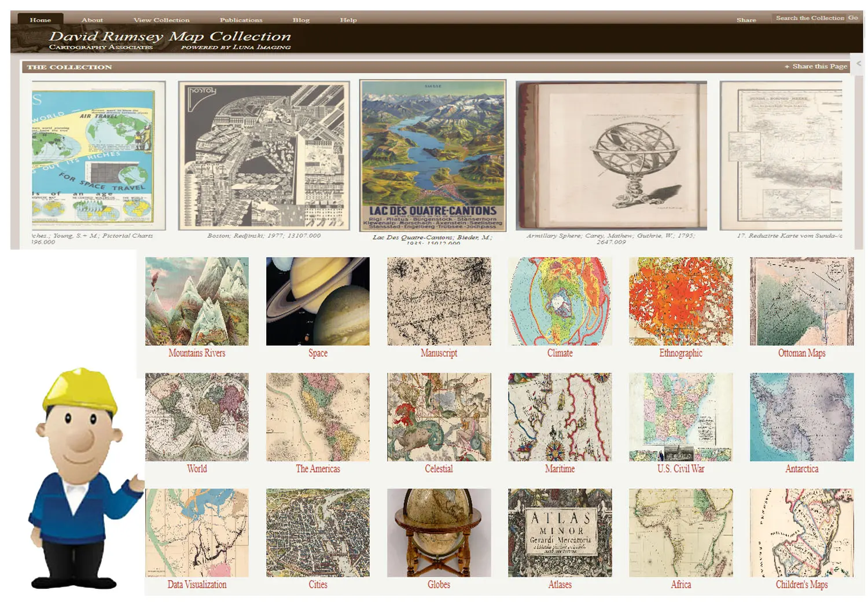View the Antarctica maps collection

tap(801, 417)
